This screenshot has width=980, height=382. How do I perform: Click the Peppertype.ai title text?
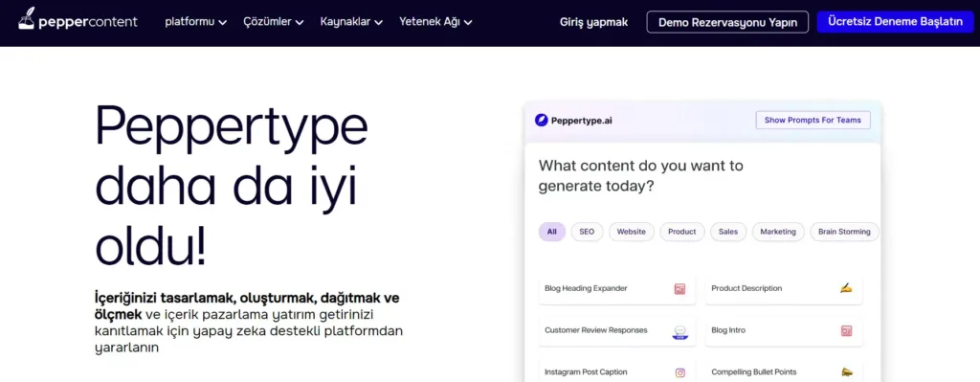point(581,121)
